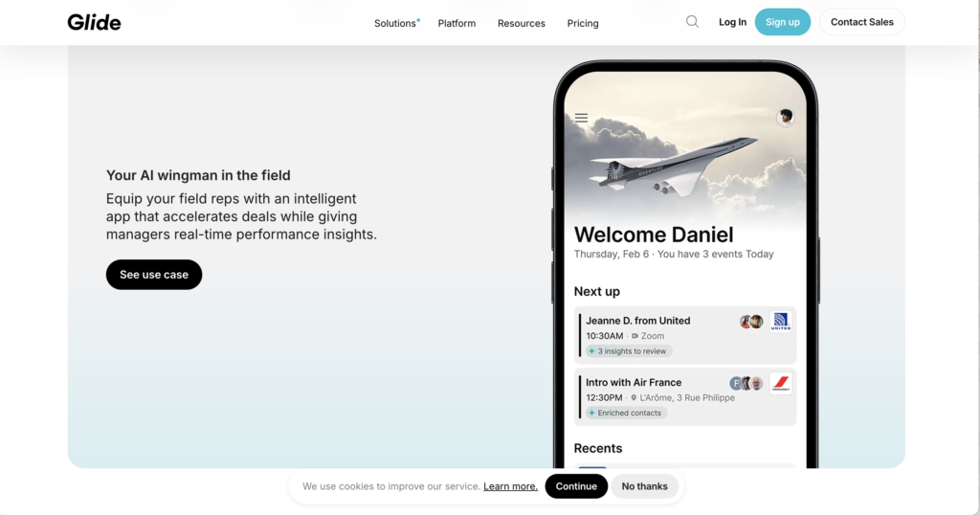Click attendee avatars on Air France event

(746, 383)
